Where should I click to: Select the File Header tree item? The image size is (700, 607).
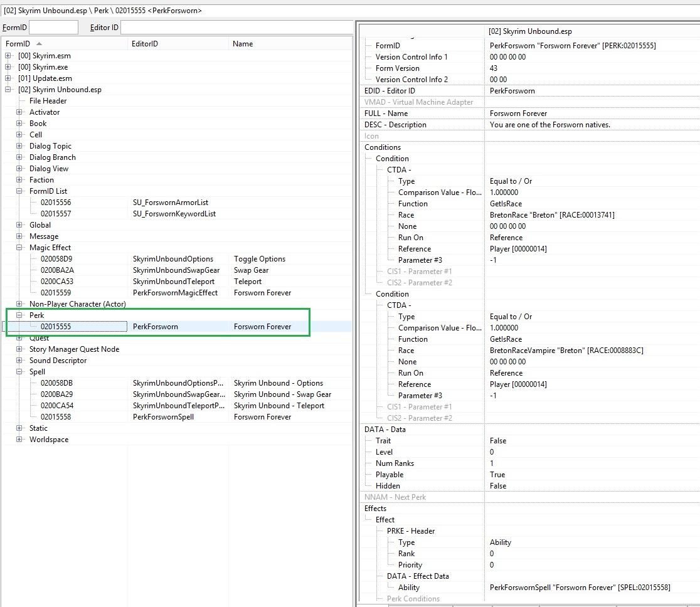tap(48, 101)
